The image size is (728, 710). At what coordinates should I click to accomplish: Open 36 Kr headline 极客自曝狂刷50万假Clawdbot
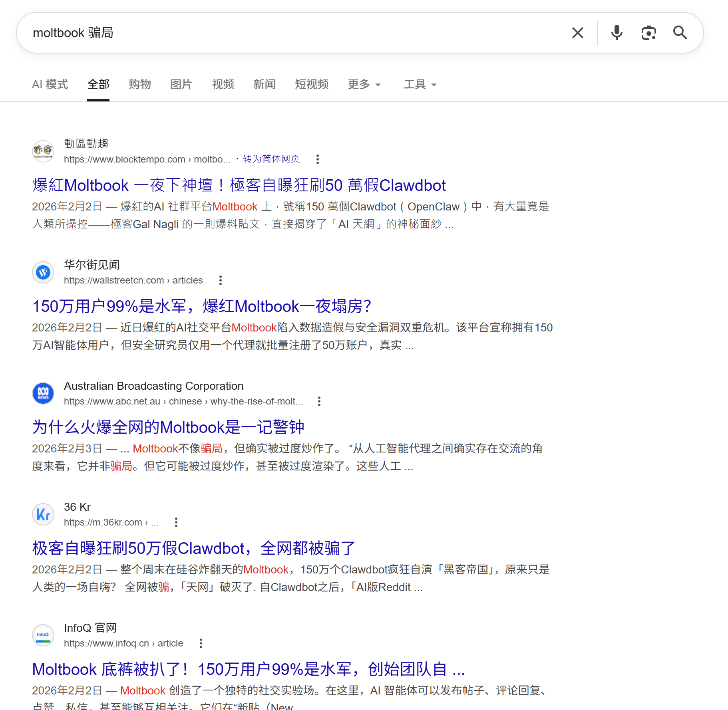194,548
